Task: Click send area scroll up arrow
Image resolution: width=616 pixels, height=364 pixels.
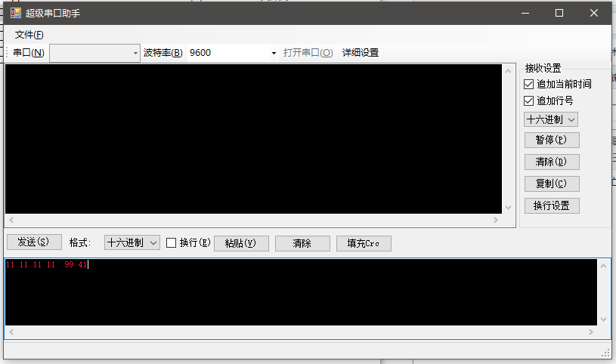Action: pos(603,266)
